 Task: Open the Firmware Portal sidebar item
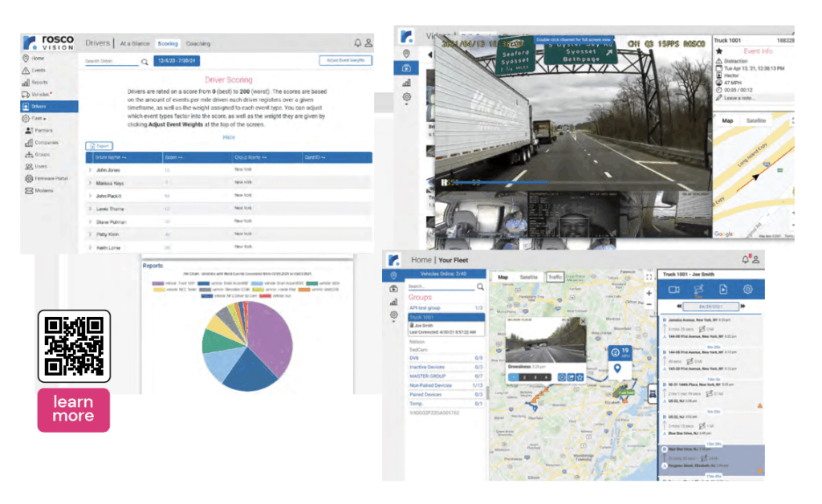(x=50, y=178)
